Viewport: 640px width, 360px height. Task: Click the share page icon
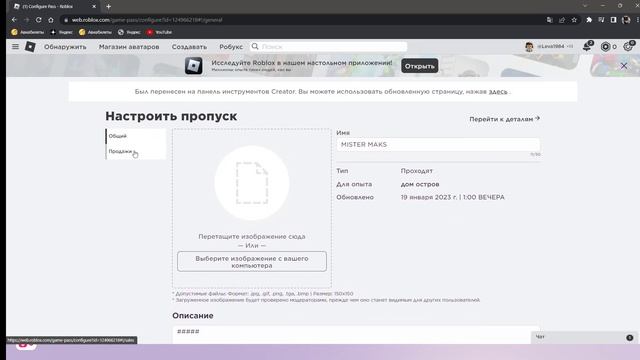[562, 20]
